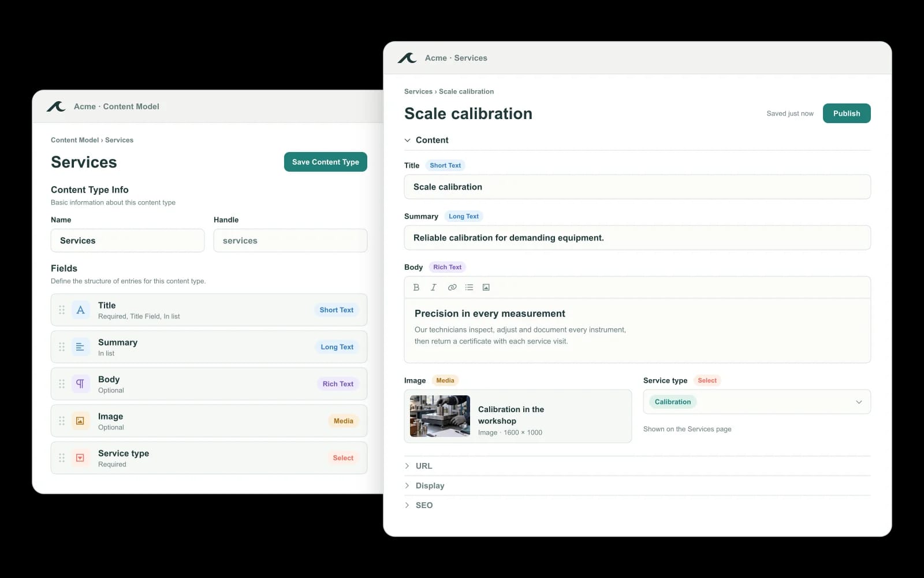
Task: Insert link from Body editor toolbar
Action: pyautogui.click(x=452, y=287)
